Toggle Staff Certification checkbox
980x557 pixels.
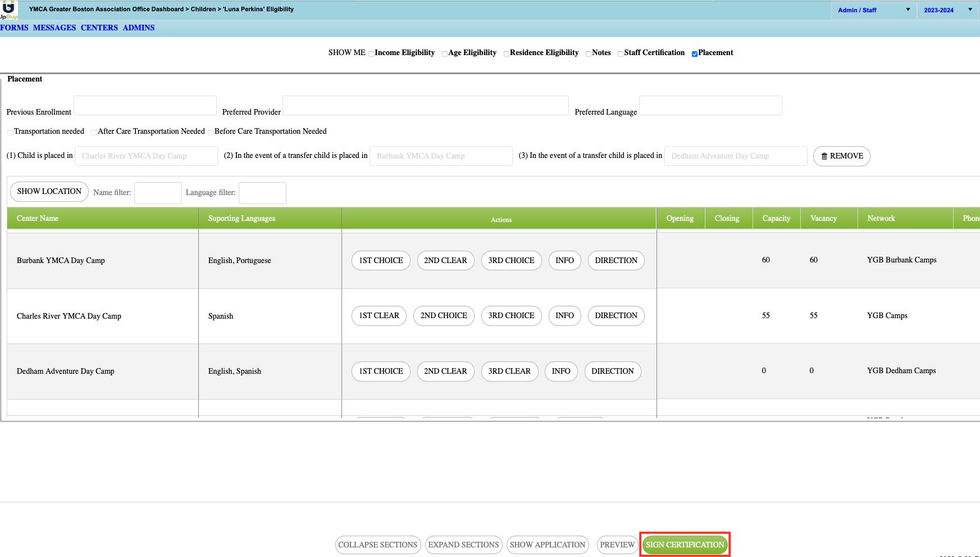[x=621, y=54]
